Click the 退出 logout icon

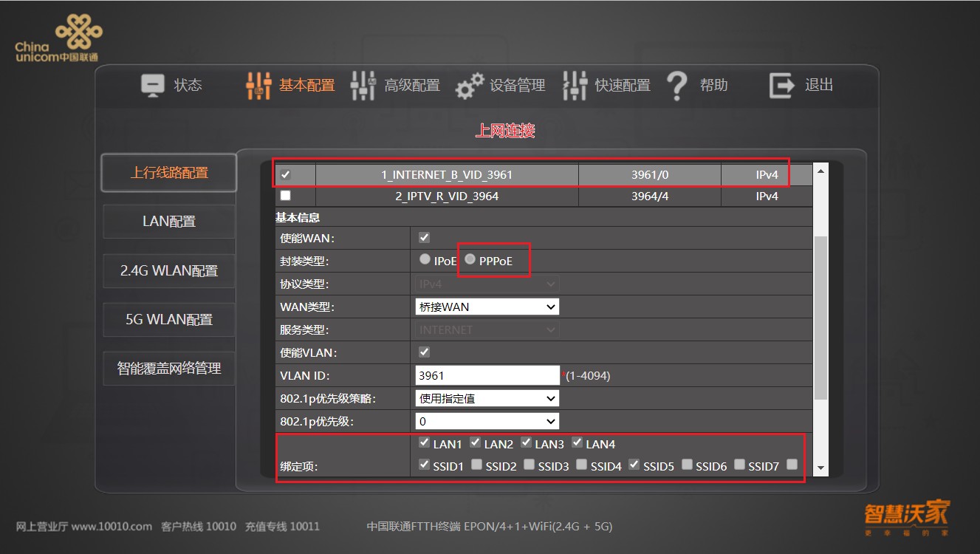click(x=780, y=85)
